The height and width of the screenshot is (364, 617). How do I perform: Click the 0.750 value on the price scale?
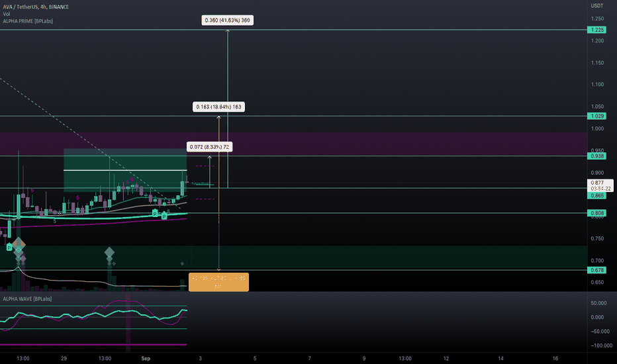(597, 238)
